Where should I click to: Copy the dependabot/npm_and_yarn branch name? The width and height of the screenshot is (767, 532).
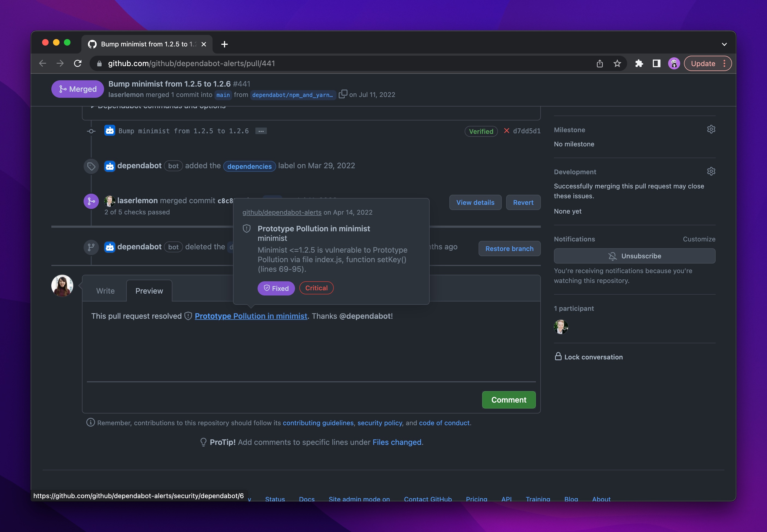(343, 94)
